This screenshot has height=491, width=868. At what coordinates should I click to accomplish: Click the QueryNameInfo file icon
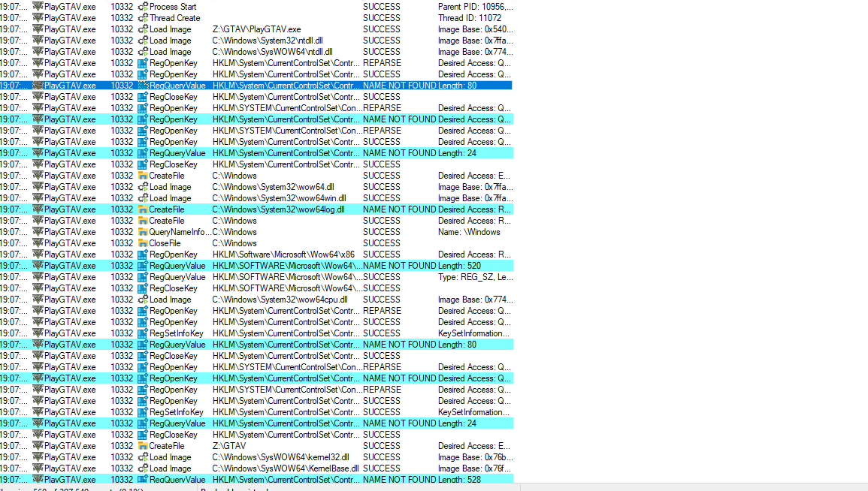(x=143, y=232)
